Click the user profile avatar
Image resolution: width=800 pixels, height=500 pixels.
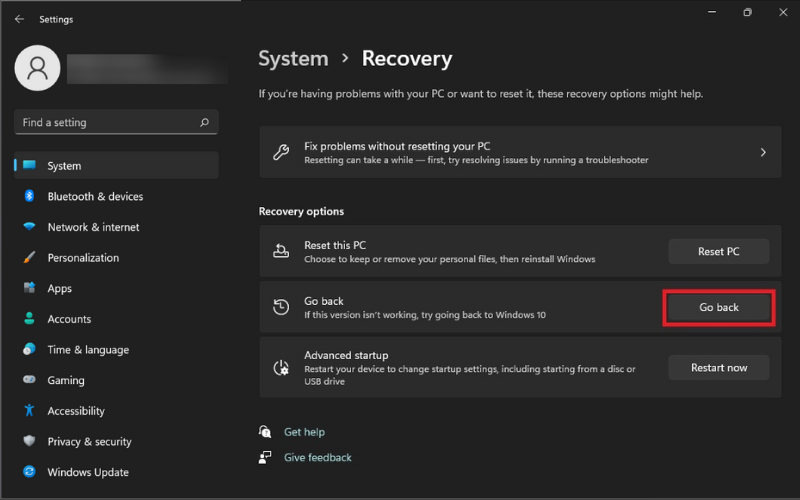click(x=37, y=68)
